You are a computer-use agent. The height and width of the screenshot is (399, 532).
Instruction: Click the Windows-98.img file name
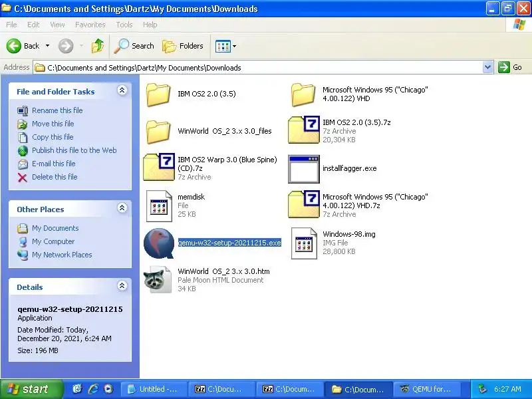click(349, 234)
